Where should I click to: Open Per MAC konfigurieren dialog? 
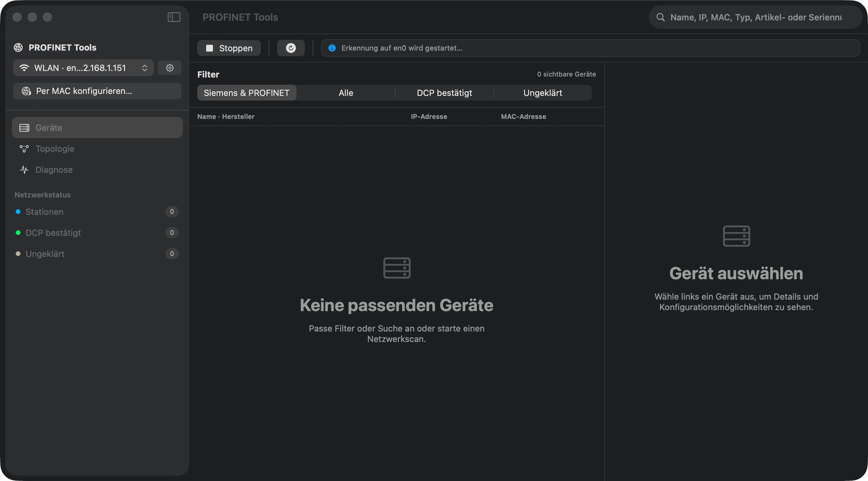tap(97, 91)
